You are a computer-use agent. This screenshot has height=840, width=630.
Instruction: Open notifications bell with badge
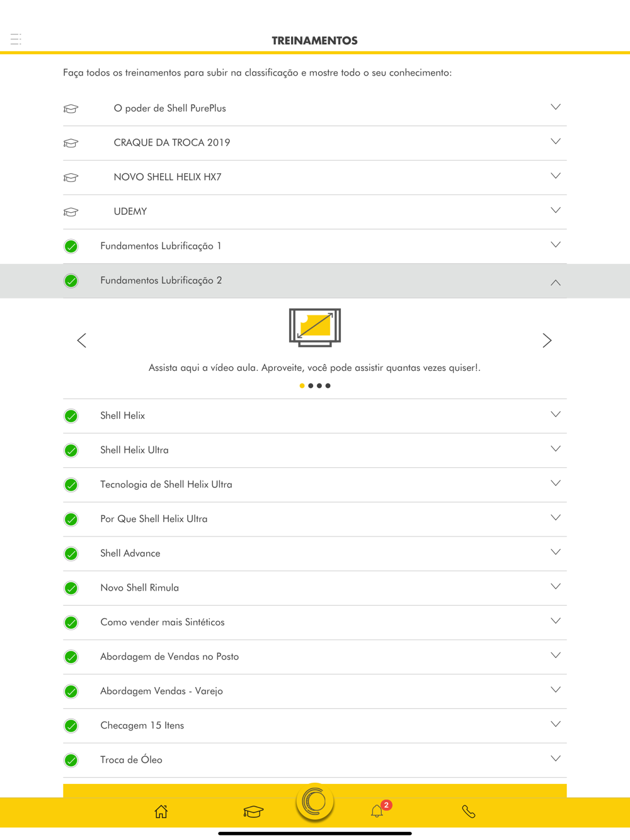[x=379, y=810]
